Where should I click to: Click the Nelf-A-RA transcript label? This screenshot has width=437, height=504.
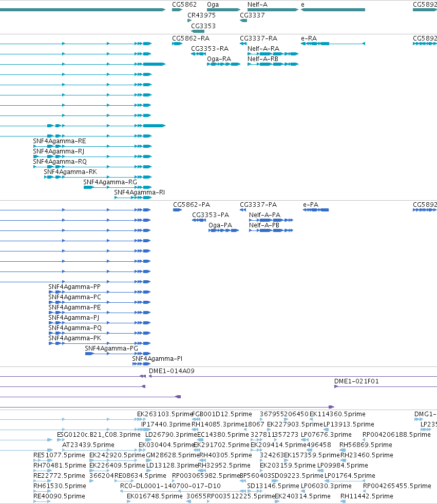[x=263, y=49]
